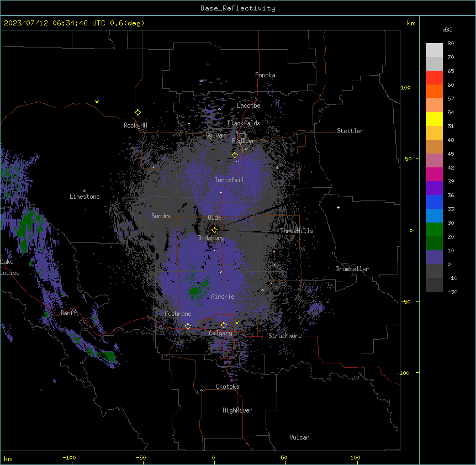
Task: Pick the bright yellow 51-54 dBZ swatch
Action: click(x=434, y=119)
